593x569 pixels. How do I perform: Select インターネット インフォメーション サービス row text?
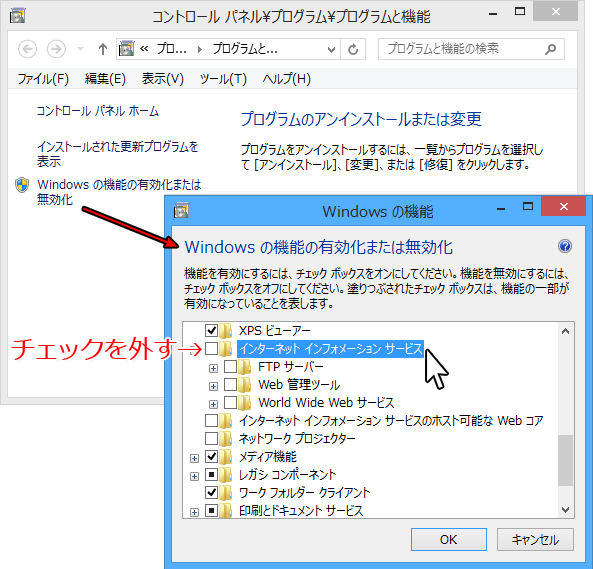click(x=331, y=349)
